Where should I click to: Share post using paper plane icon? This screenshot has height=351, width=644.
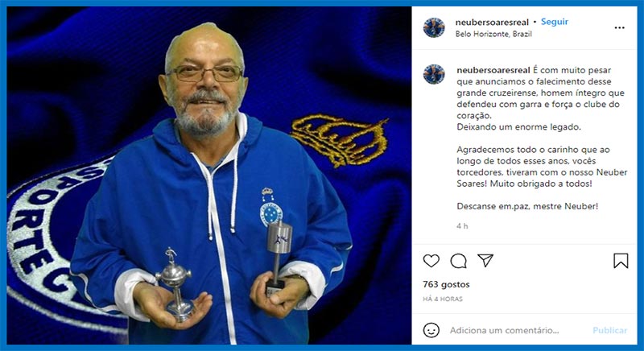485,260
